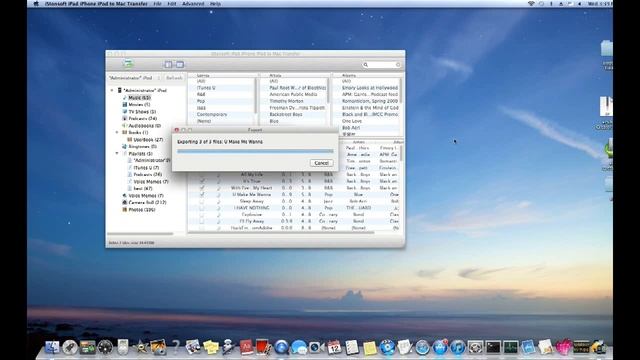Open iTunes from the Dock
640x360 pixels.
[x=458, y=347]
